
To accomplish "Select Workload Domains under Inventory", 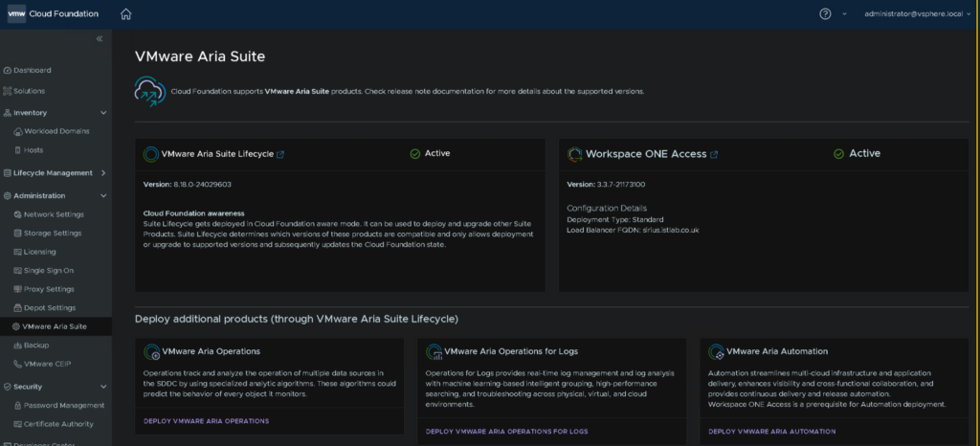I will coord(56,131).
